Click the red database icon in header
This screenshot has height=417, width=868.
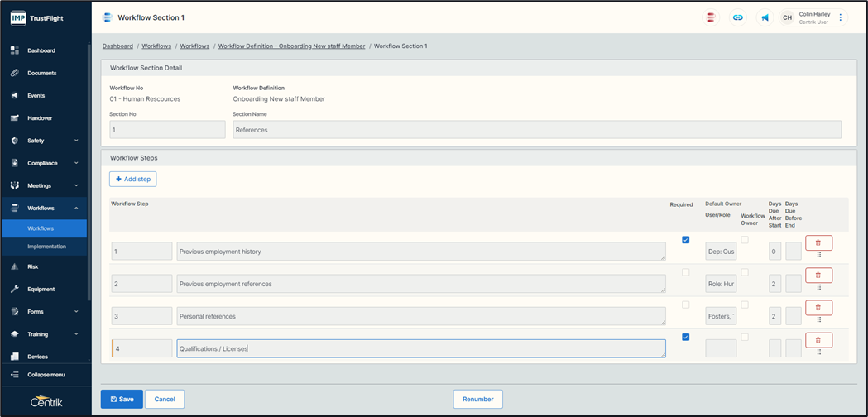[711, 17]
